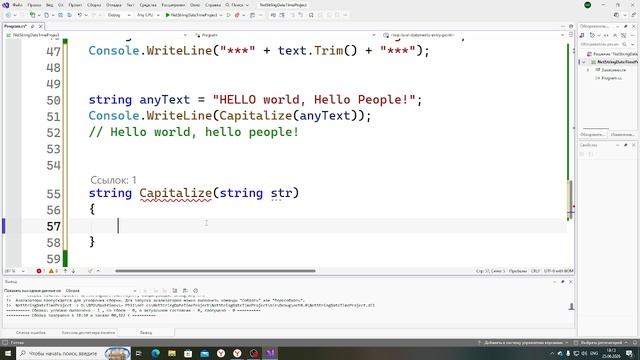This screenshot has width=640, height=360.
Task: Go to previous issue with up arrow
Action: coord(65,271)
